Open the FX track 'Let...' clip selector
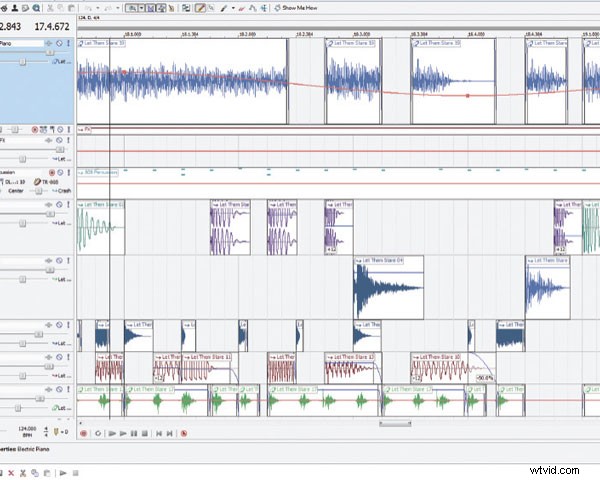The image size is (600, 480). click(62, 159)
